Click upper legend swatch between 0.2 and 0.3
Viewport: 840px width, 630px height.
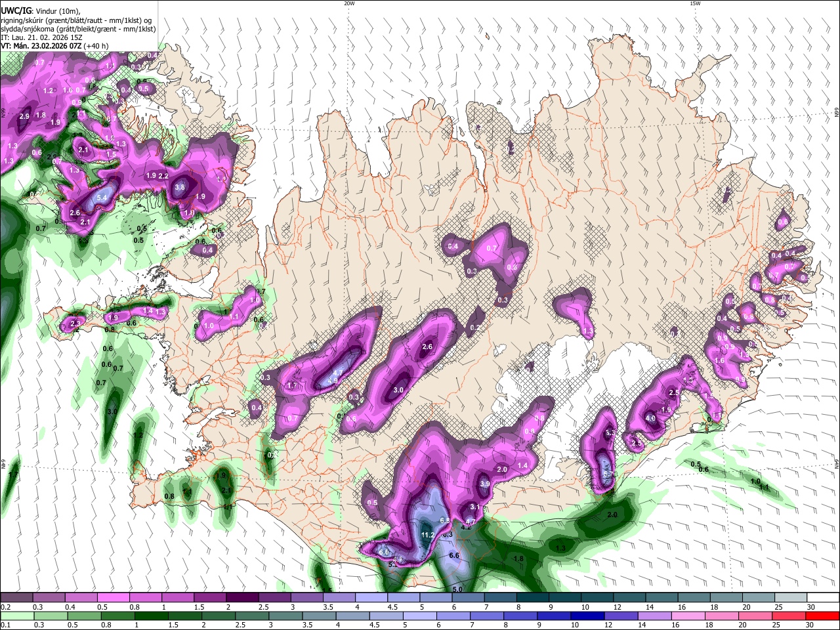(16, 597)
